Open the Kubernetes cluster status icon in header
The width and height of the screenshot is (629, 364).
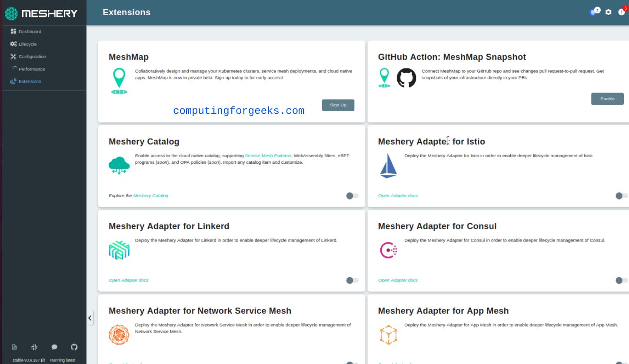(593, 12)
